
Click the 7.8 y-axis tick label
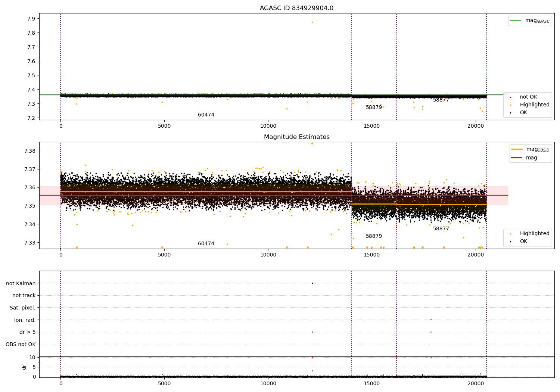click(x=31, y=33)
